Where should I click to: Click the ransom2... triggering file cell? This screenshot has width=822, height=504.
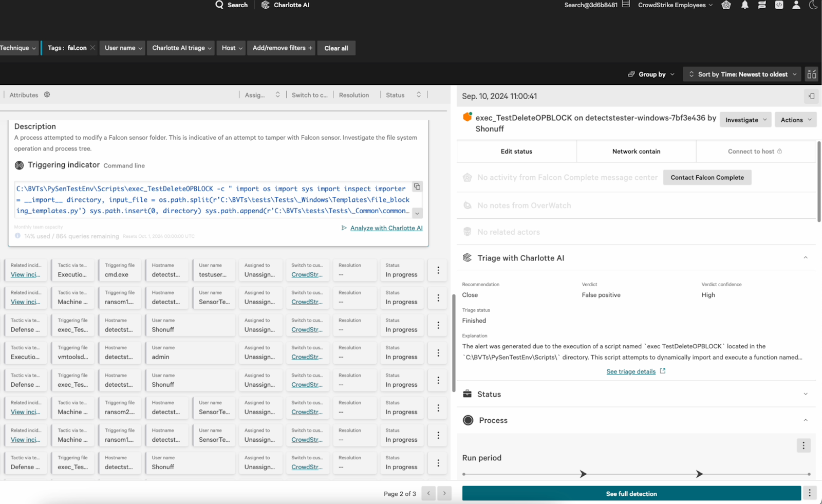click(x=120, y=408)
